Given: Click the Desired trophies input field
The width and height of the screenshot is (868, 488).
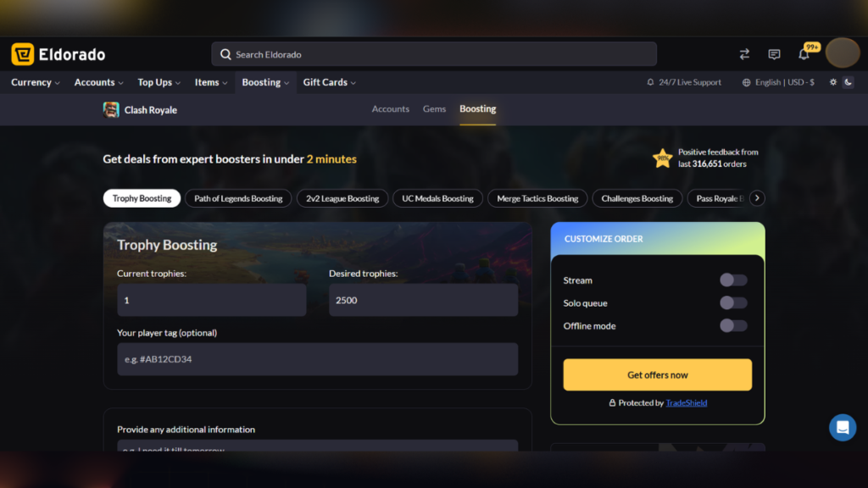Looking at the screenshot, I should pos(424,300).
